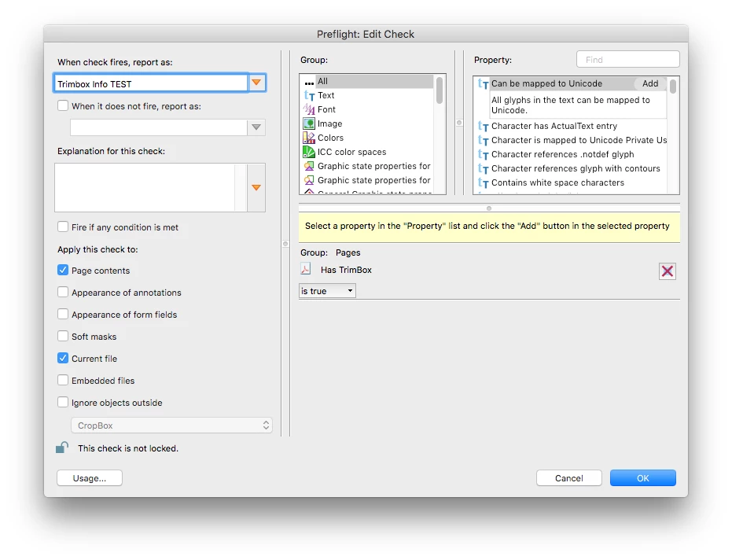This screenshot has height=560, width=732.
Task: Click the Image group icon
Action: [x=308, y=123]
